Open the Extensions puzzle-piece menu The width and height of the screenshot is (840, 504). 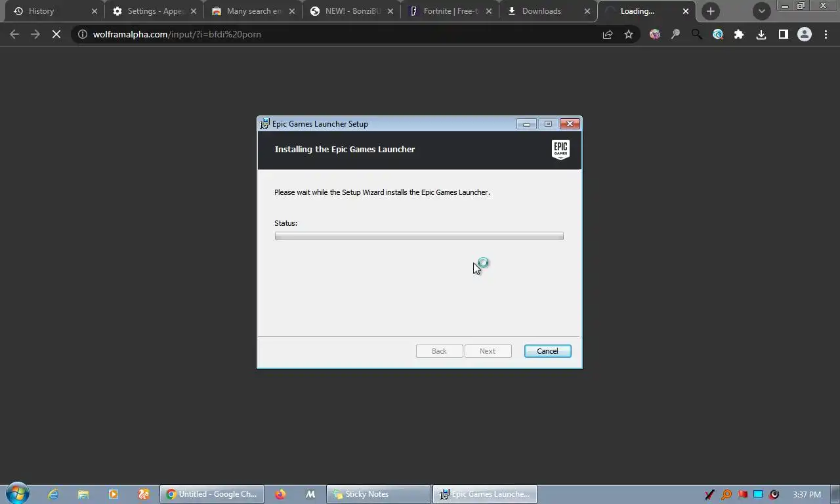[x=739, y=34]
